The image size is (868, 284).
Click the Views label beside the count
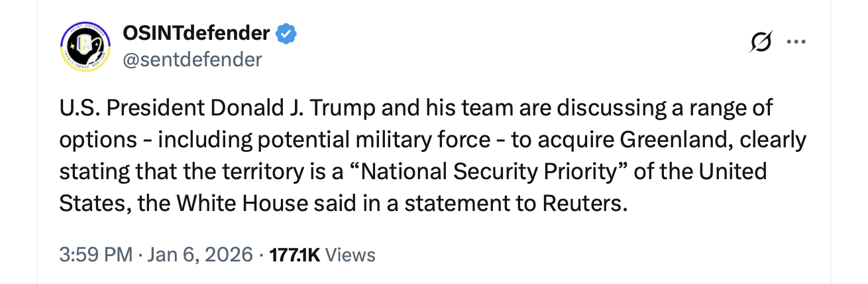click(351, 254)
